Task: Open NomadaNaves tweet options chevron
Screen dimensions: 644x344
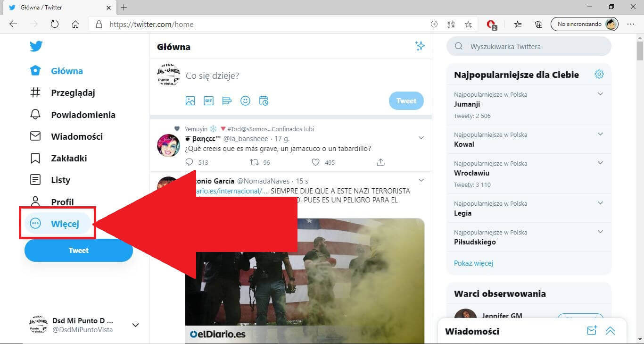Action: click(421, 180)
